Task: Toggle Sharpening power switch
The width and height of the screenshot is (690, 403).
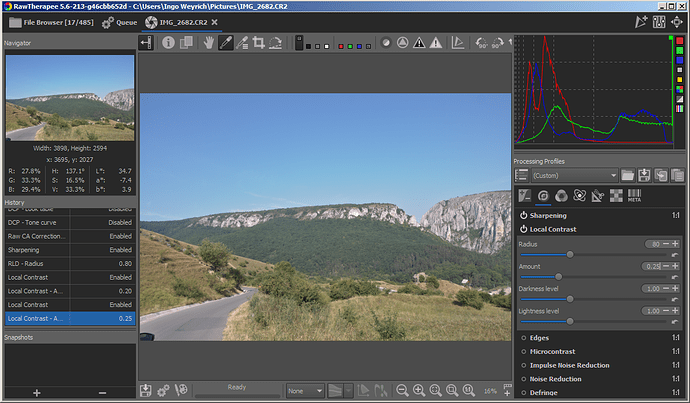Action: coord(523,215)
